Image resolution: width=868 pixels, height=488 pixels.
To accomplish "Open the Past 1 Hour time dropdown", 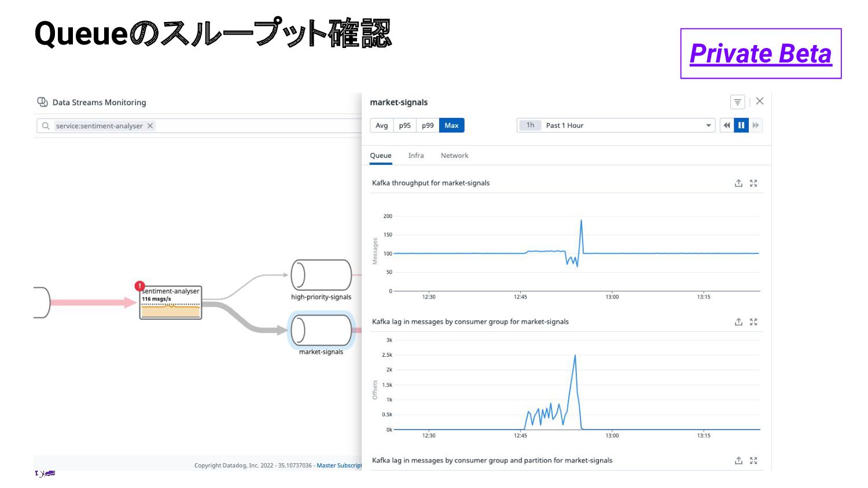I will tap(616, 125).
